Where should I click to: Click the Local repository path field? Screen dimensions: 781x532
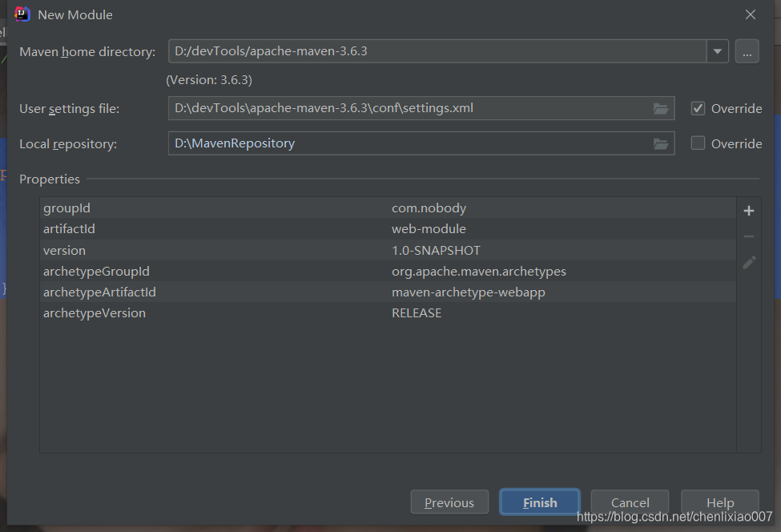(x=421, y=143)
